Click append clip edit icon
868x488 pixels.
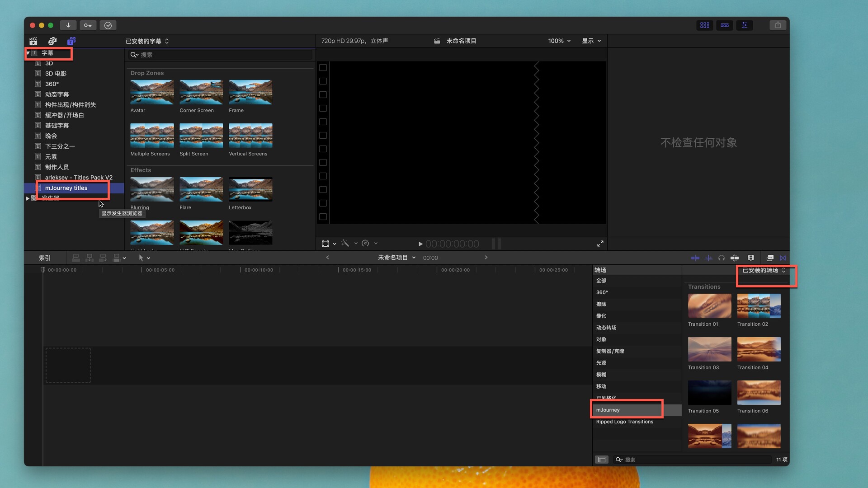pyautogui.click(x=103, y=258)
